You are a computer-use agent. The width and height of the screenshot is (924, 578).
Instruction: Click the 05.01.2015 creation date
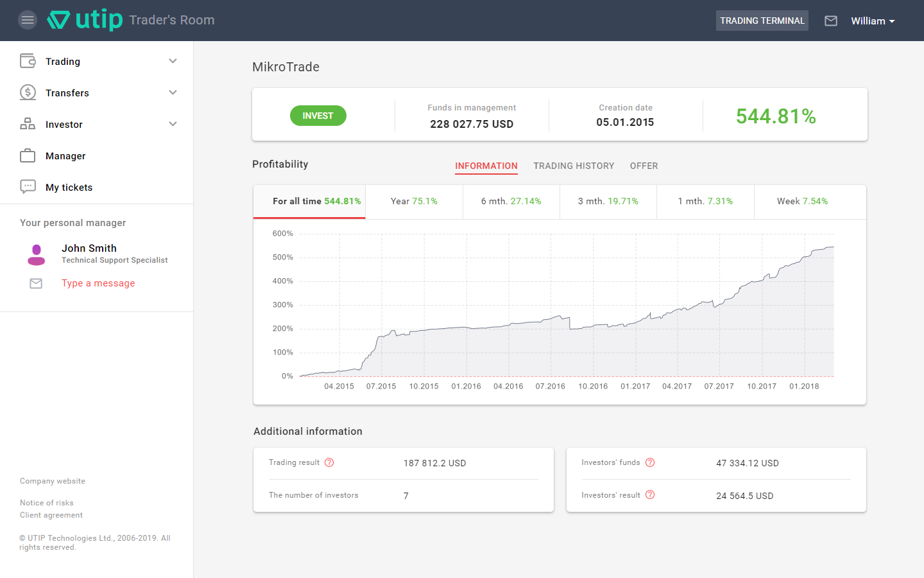tap(625, 122)
